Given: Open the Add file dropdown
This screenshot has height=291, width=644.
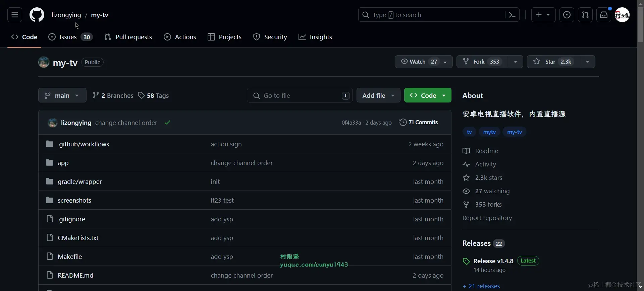Looking at the screenshot, I should coord(378,95).
